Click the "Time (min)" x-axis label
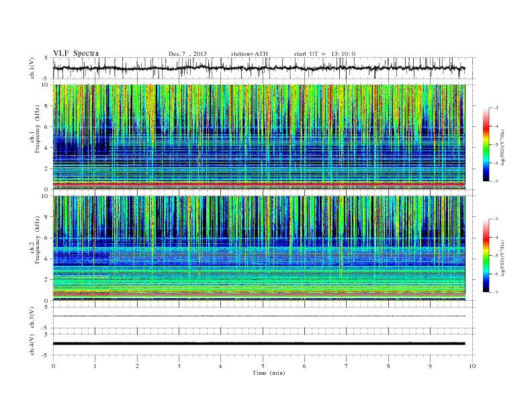The height and width of the screenshot is (411, 532). coord(269,373)
